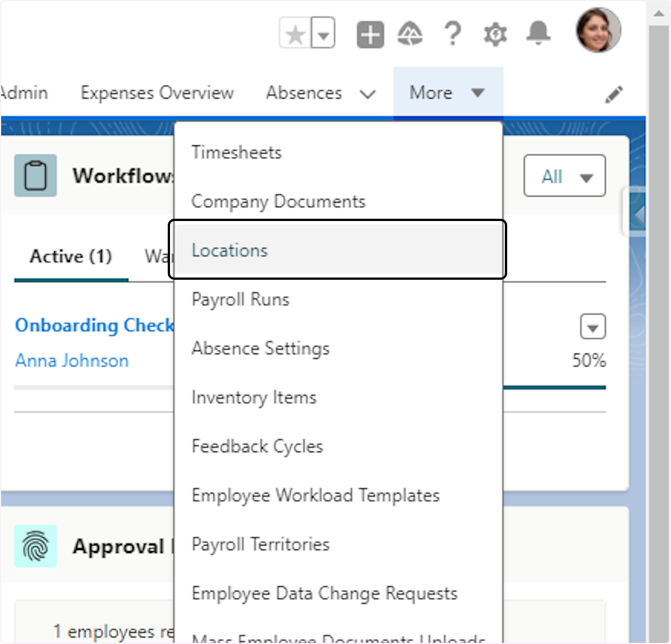Click the pencil icon to edit navigation

click(613, 95)
